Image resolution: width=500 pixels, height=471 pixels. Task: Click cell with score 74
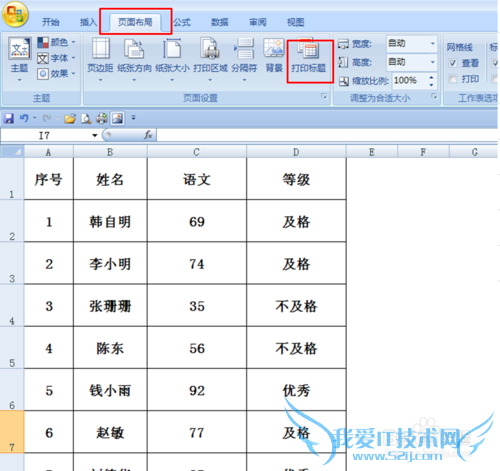click(197, 264)
